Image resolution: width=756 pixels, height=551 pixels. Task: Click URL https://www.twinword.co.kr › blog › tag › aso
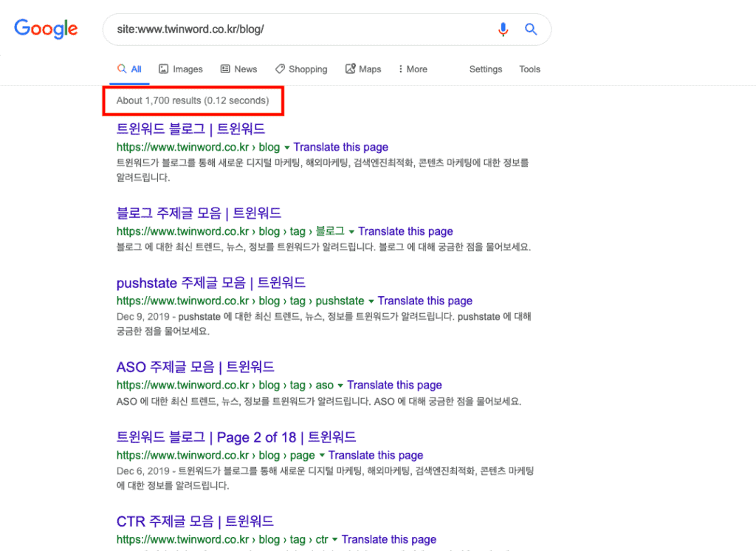(224, 385)
